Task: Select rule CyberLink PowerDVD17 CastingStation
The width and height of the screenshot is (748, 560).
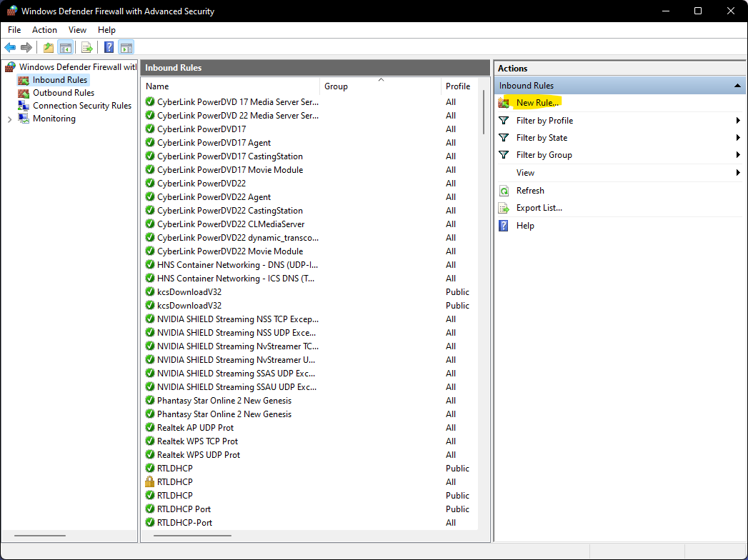Action: tap(230, 156)
